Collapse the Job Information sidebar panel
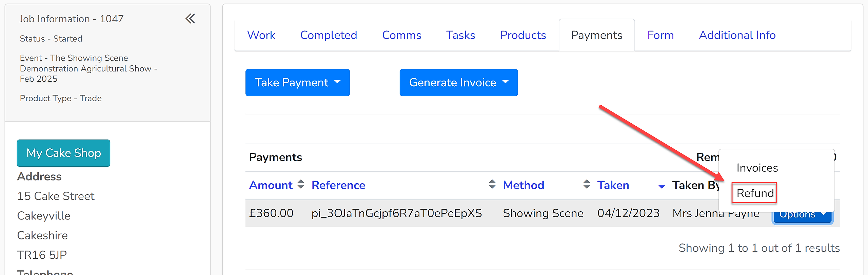 [x=190, y=19]
